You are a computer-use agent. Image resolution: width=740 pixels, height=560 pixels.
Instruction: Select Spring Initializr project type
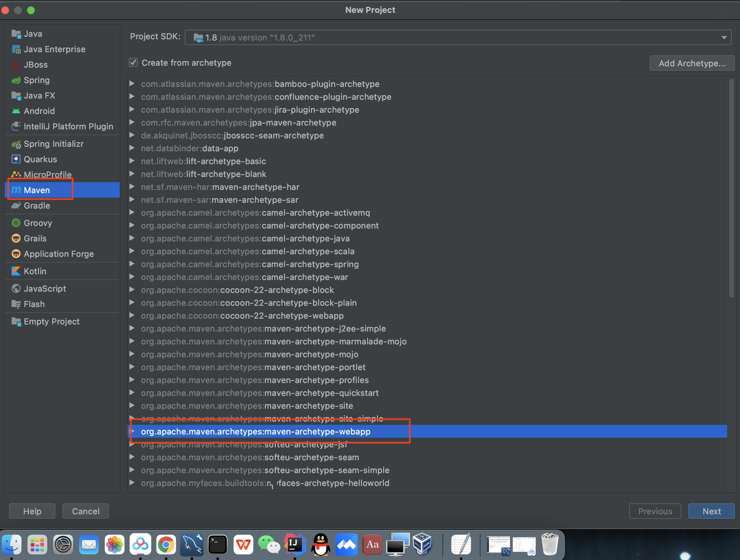coord(62,144)
